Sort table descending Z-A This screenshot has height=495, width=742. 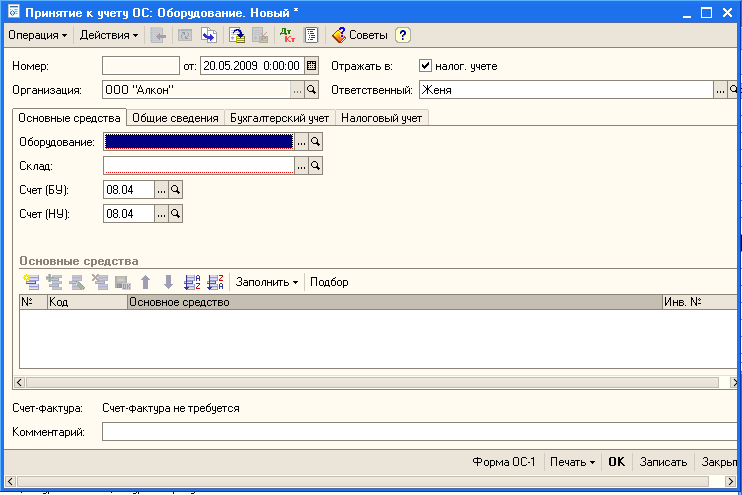point(215,282)
